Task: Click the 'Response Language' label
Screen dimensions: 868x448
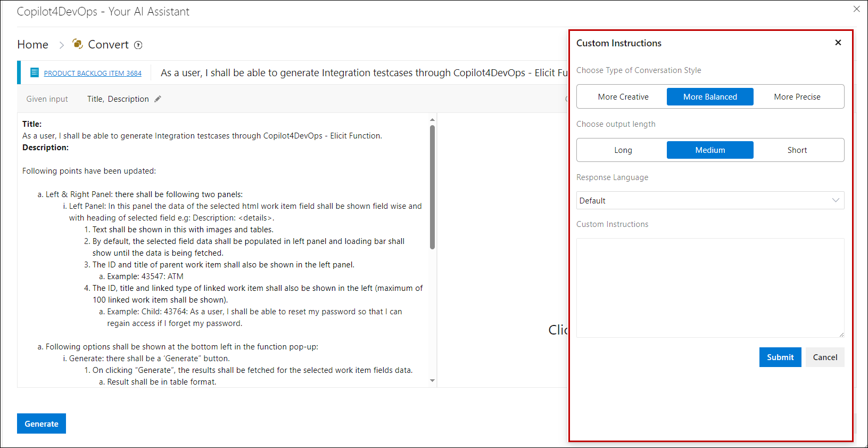Action: [612, 177]
